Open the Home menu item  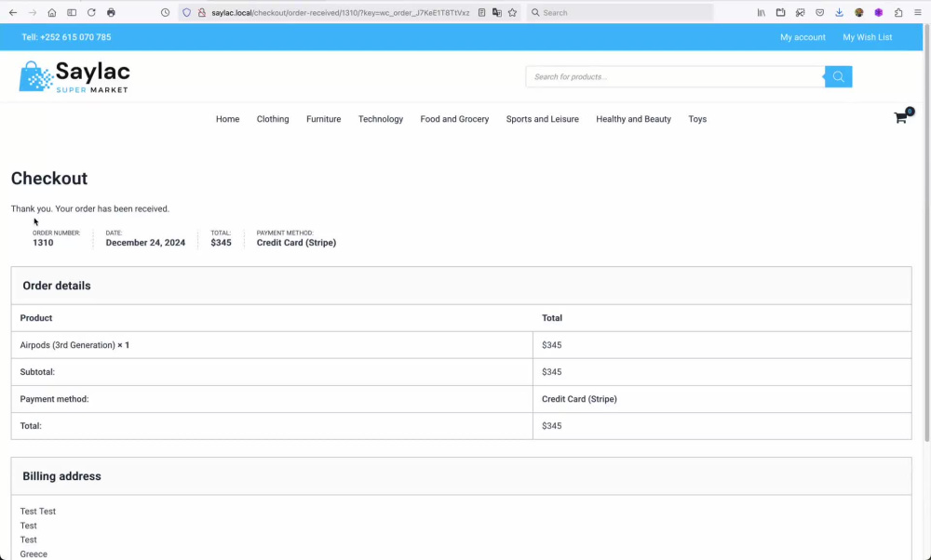click(x=227, y=119)
